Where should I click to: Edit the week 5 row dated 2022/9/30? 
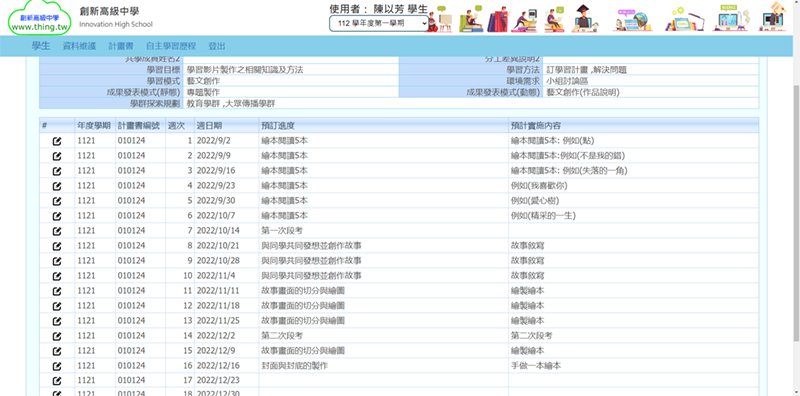57,201
